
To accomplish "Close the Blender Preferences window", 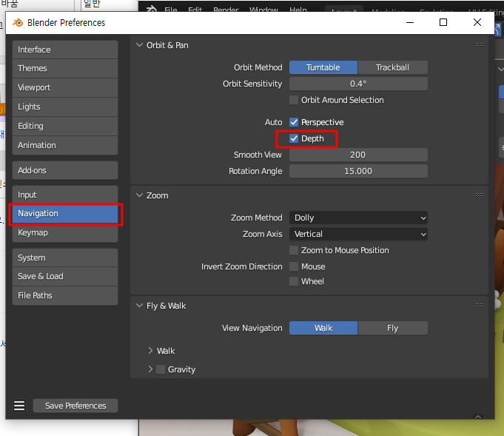I will tap(477, 22).
